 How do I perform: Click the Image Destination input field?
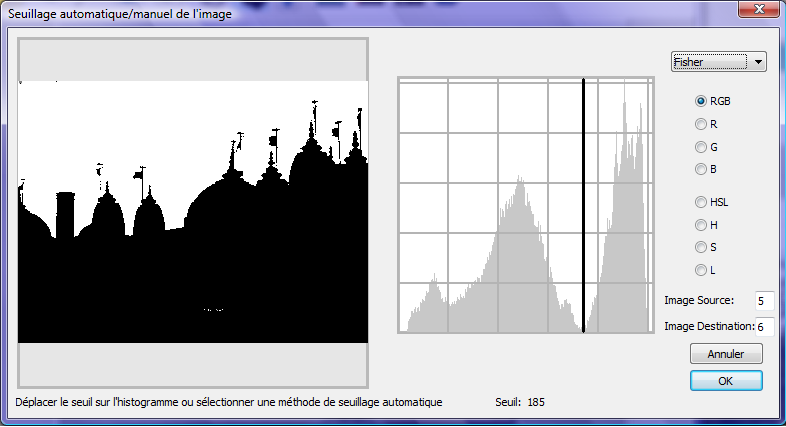click(764, 327)
